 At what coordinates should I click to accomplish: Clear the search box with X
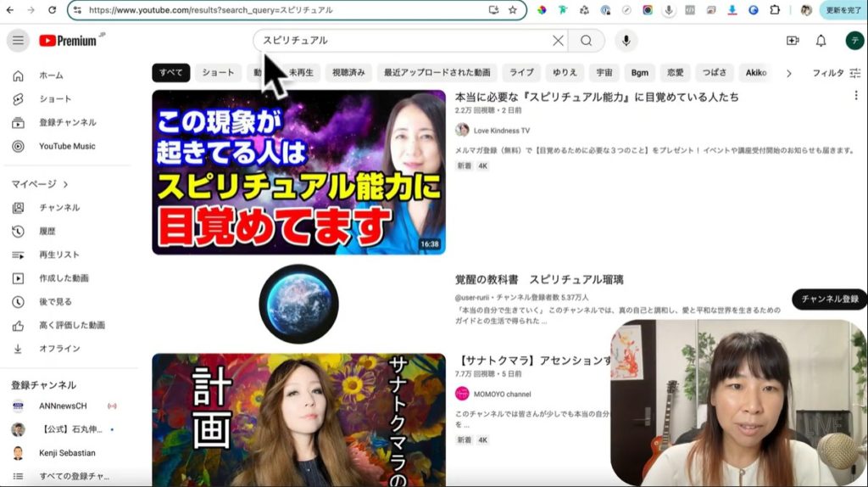tap(557, 41)
